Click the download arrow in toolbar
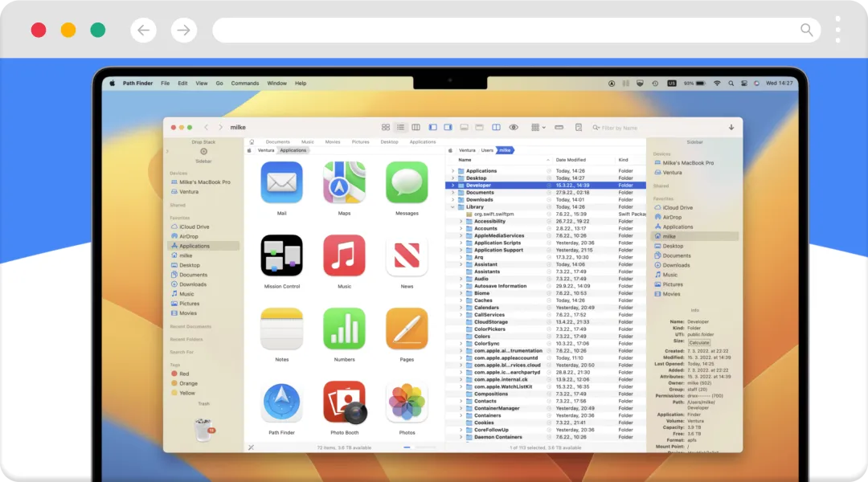868x482 pixels. (x=731, y=127)
